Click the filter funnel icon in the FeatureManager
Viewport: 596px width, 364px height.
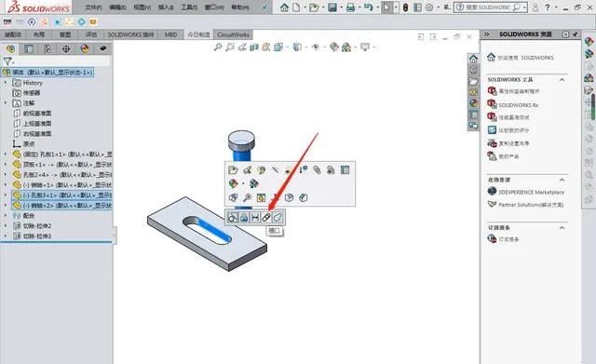click(x=7, y=61)
